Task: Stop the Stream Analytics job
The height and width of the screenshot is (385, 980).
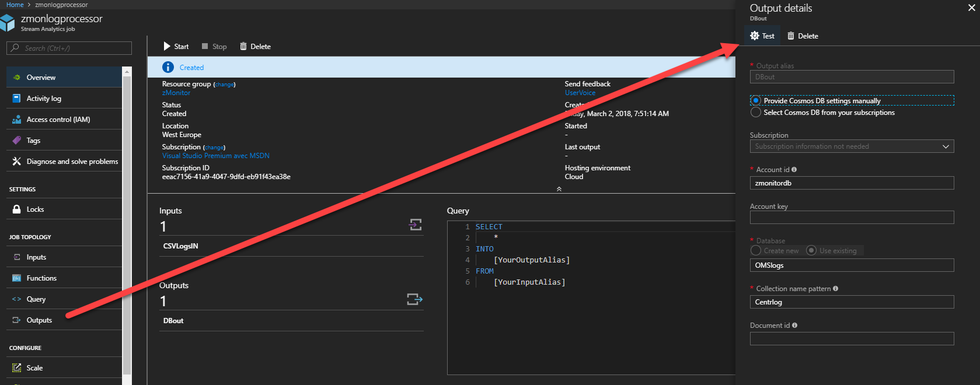Action: pyautogui.click(x=214, y=47)
